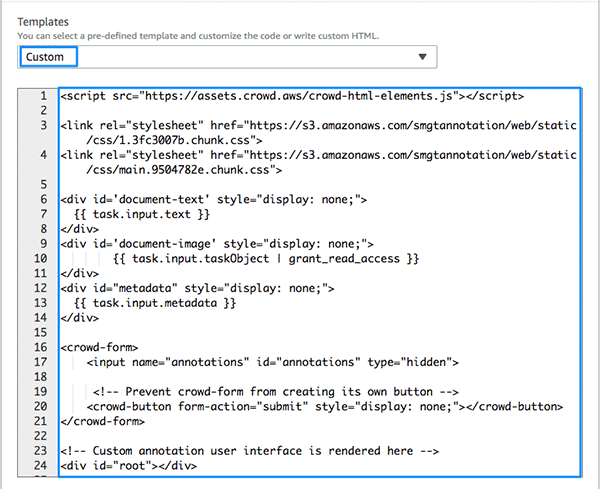Screen dimensions: 600x489
Task: Click the input name="annotations" hidden line
Action: (272, 362)
